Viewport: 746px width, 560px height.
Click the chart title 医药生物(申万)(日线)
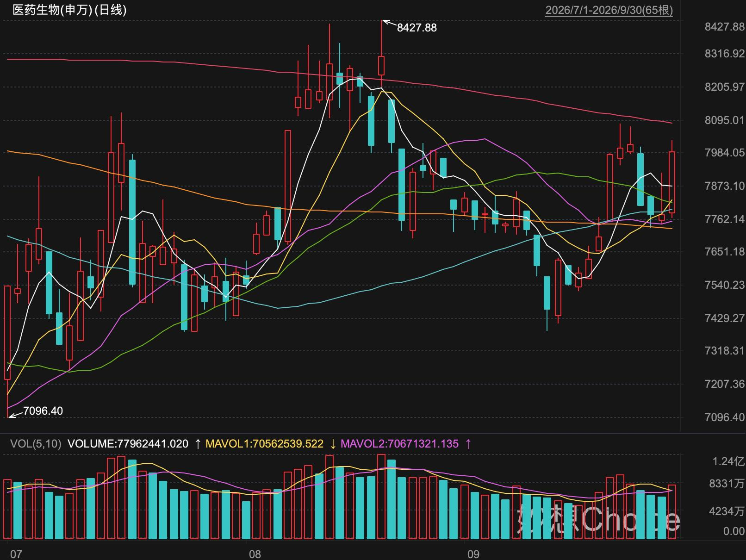(x=69, y=10)
